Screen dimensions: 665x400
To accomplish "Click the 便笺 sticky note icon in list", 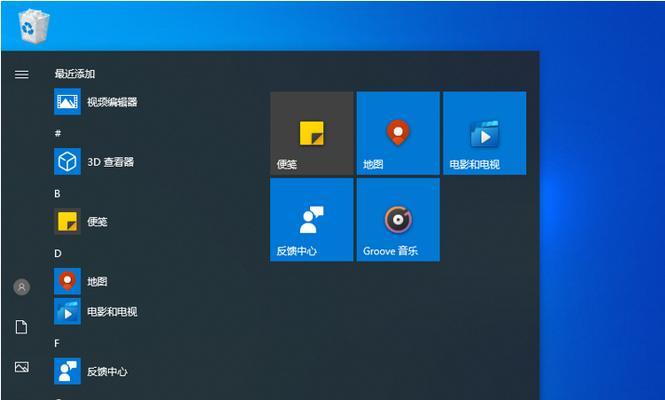I will click(67, 221).
